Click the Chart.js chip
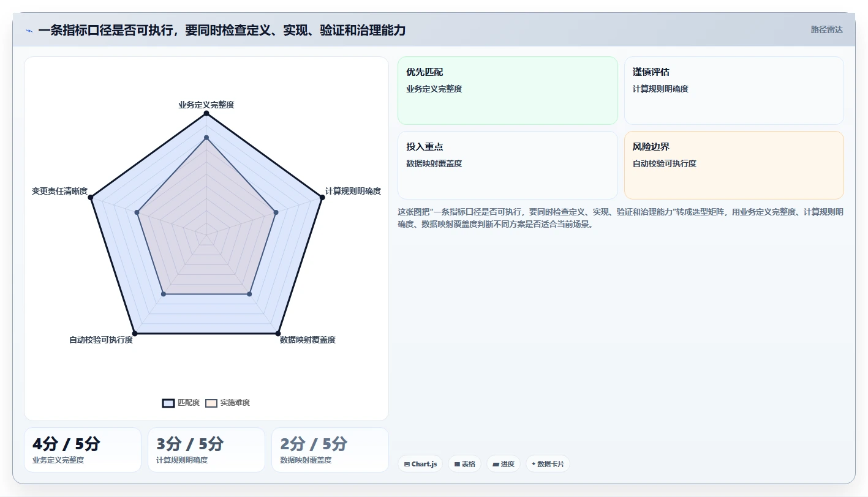The height and width of the screenshot is (497, 868). pyautogui.click(x=420, y=464)
